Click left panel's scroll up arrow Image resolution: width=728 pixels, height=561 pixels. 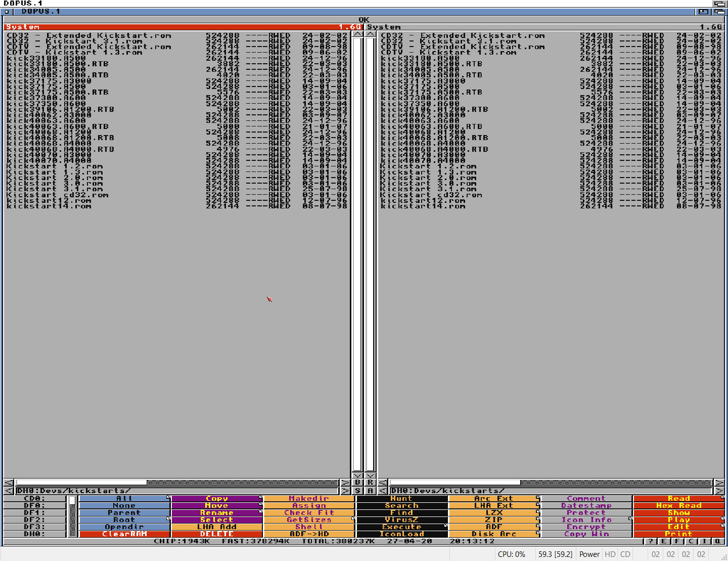click(358, 34)
